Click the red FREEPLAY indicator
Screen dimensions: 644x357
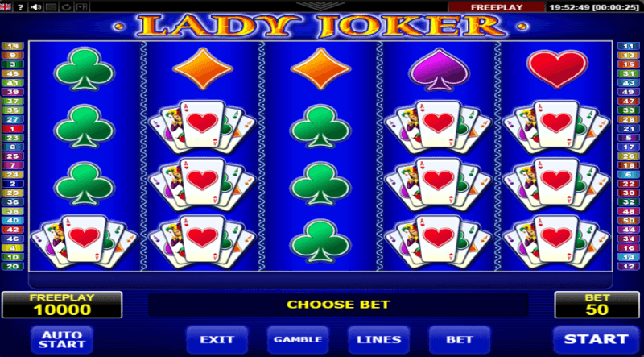[x=497, y=7]
